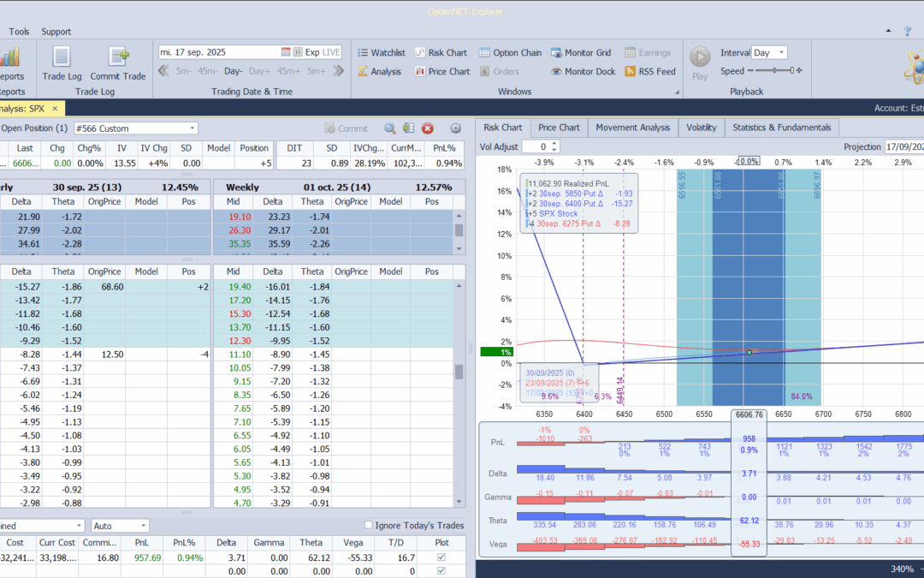Open the RSS Feed window
The width and height of the screenshot is (924, 578).
point(650,72)
